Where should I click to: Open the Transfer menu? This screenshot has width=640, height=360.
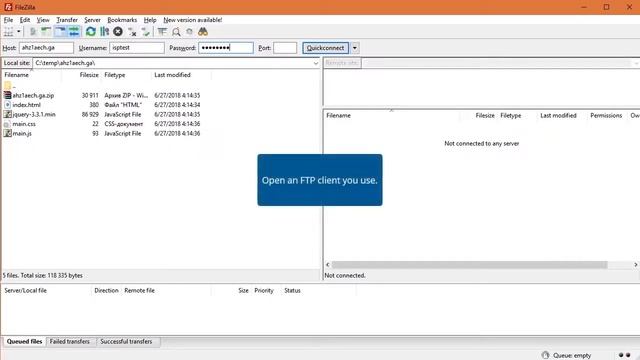click(67, 20)
